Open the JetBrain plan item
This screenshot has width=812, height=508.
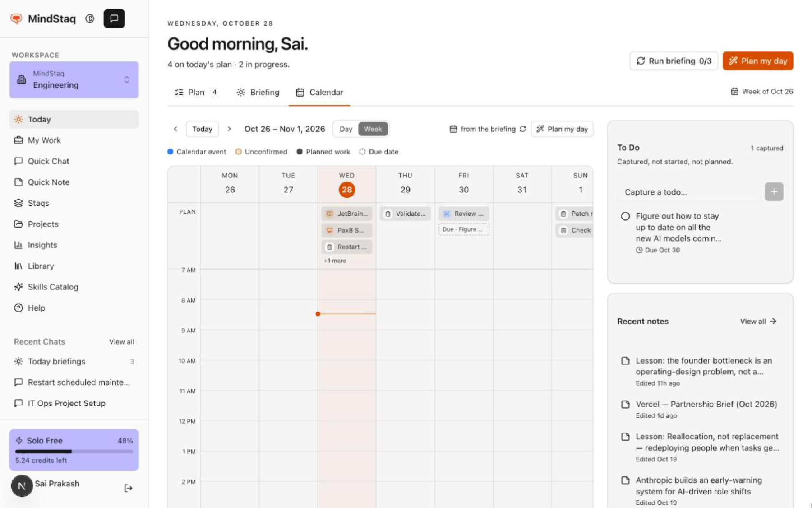click(347, 214)
